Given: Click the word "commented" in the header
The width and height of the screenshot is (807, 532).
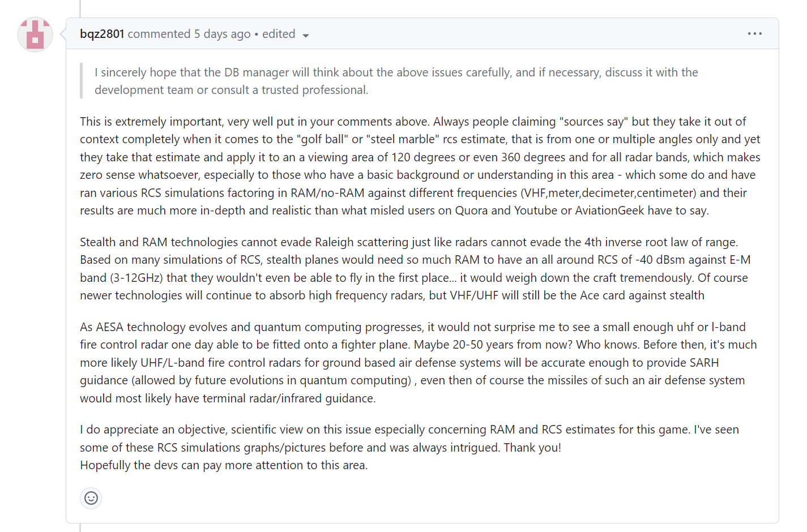Looking at the screenshot, I should point(159,34).
